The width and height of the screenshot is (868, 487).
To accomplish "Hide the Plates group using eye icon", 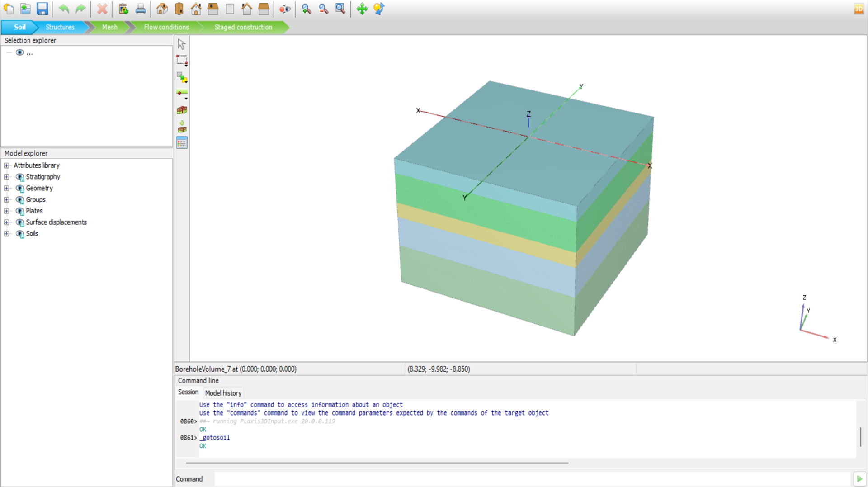I will [20, 211].
